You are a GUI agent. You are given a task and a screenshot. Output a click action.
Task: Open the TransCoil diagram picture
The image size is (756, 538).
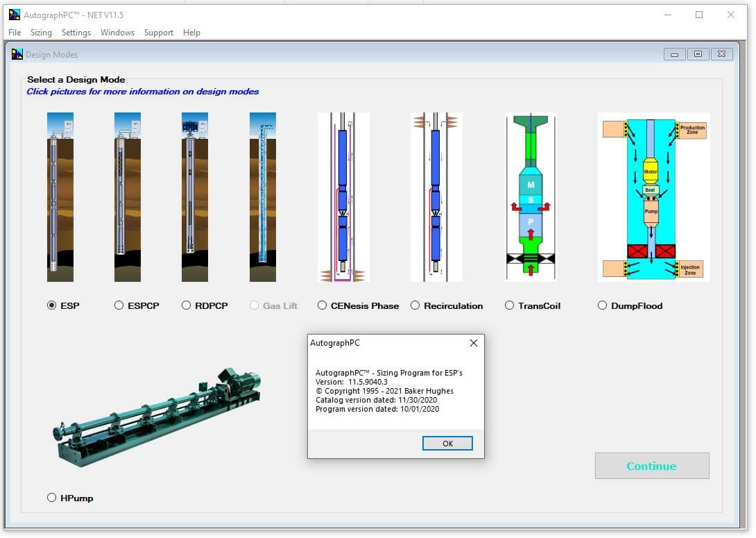click(531, 196)
